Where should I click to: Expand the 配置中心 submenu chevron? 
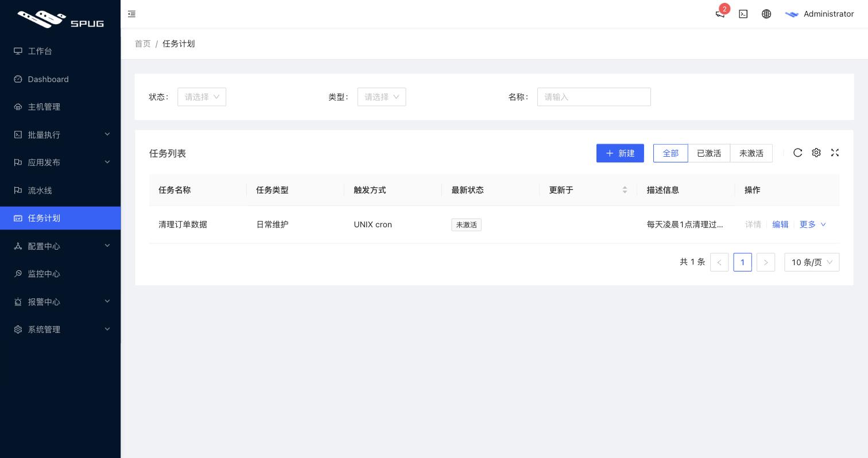click(107, 246)
